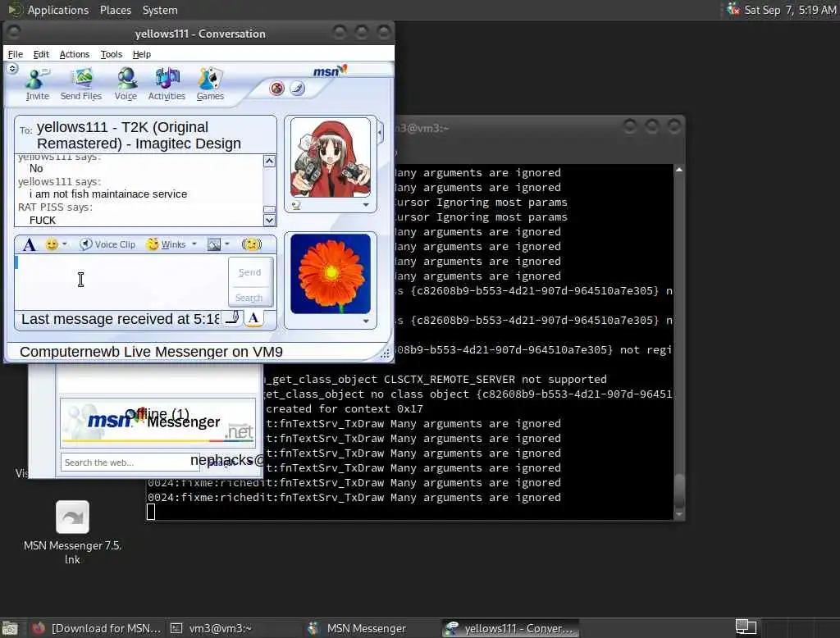Click the Invite toolbar icon
Image resolution: width=840 pixels, height=638 pixels.
(x=37, y=84)
